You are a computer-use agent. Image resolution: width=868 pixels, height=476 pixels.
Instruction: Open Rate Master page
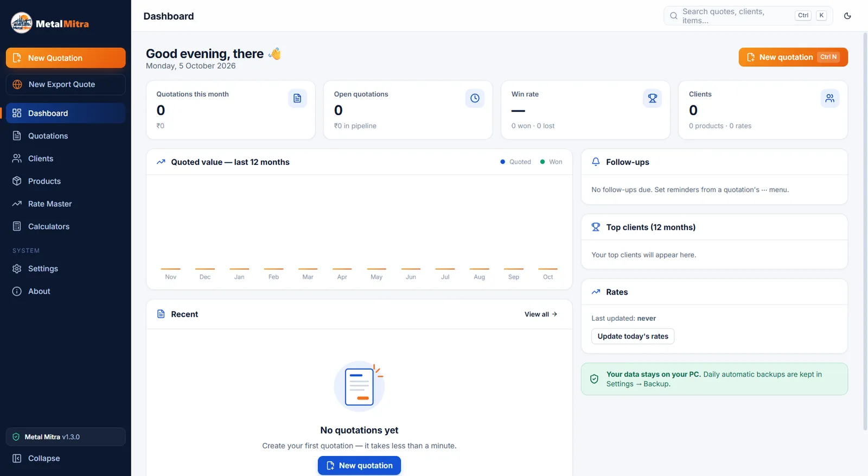[66, 204]
